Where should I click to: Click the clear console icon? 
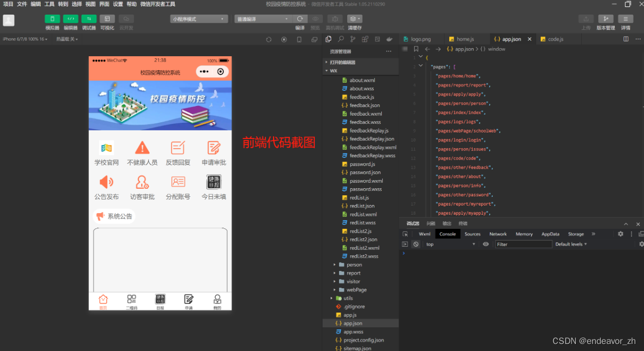pyautogui.click(x=416, y=244)
